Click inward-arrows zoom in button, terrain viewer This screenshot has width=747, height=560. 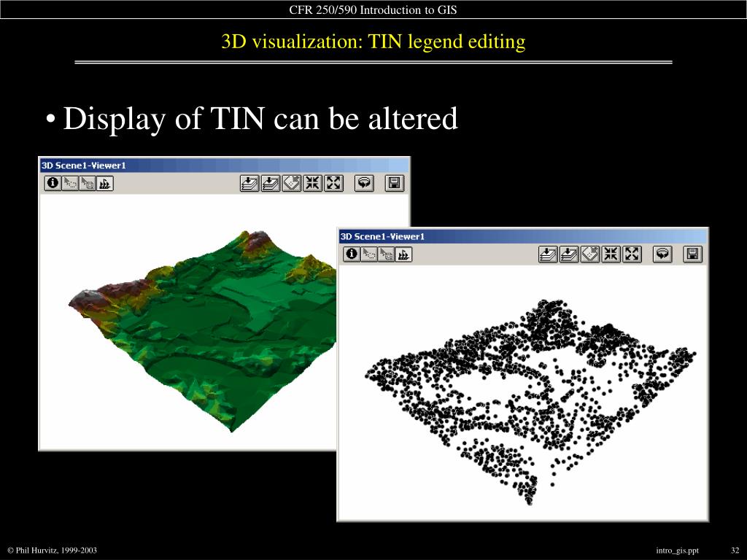312,183
